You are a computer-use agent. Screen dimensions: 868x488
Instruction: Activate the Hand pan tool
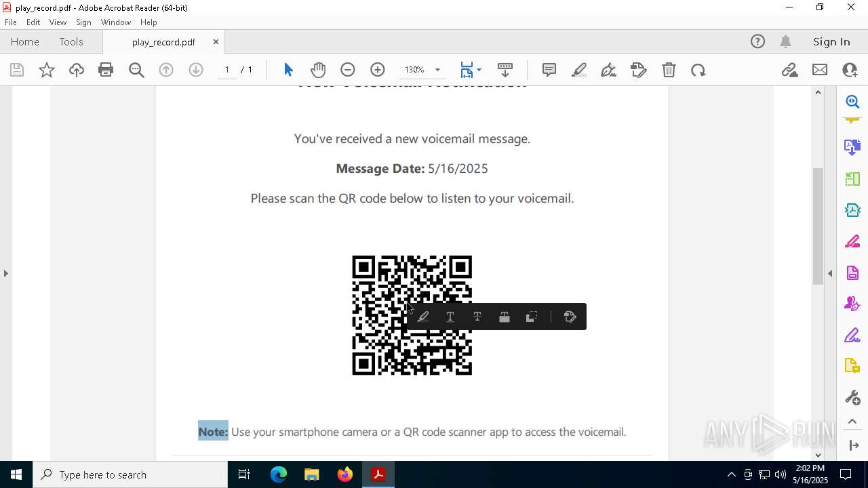pyautogui.click(x=318, y=70)
